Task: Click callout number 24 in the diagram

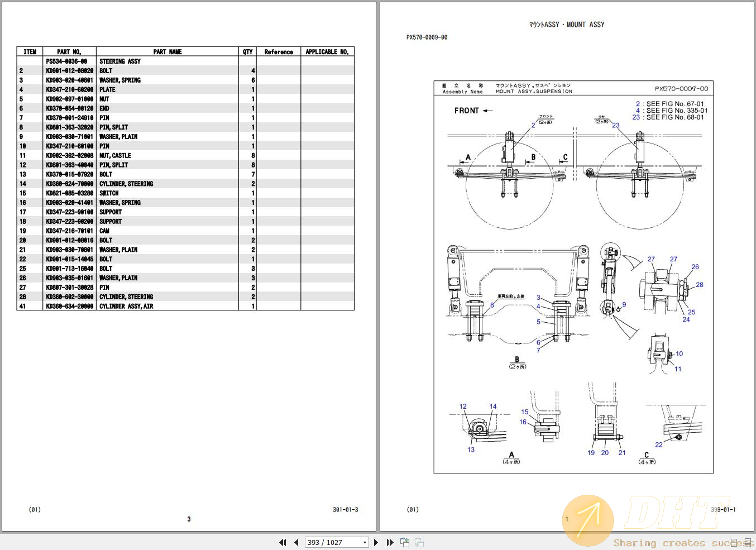Action: point(686,319)
